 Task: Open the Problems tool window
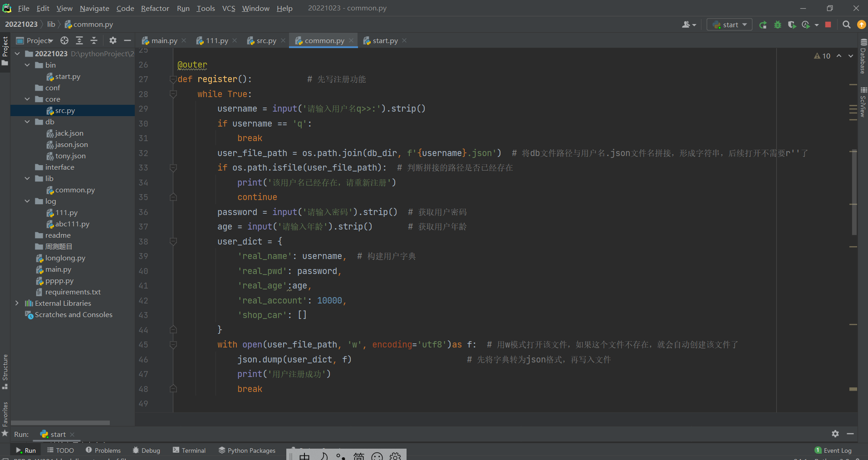(x=103, y=450)
